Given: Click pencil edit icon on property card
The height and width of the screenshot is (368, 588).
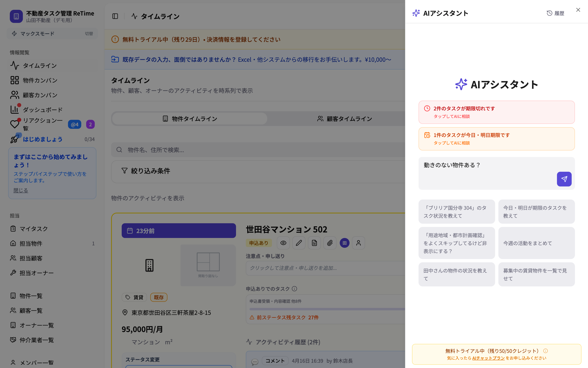Looking at the screenshot, I should click(299, 243).
